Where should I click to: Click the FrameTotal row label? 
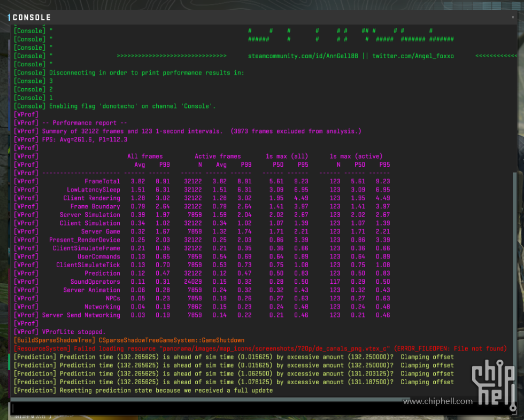tap(102, 182)
